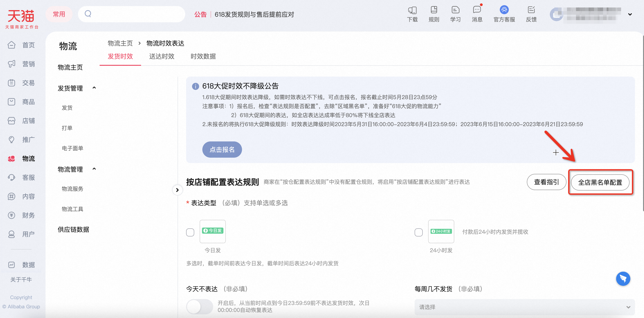The height and width of the screenshot is (318, 644).
Task: Open 用户 users in sidebar
Action: pyautogui.click(x=21, y=234)
